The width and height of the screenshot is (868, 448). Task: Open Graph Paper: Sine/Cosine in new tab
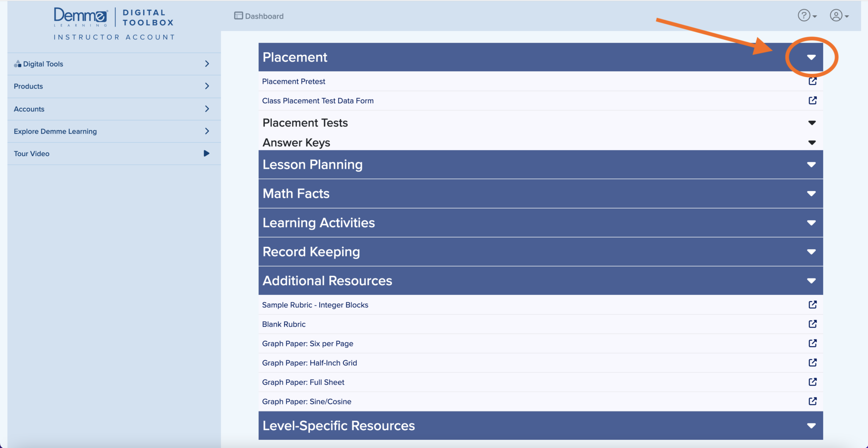pos(813,401)
